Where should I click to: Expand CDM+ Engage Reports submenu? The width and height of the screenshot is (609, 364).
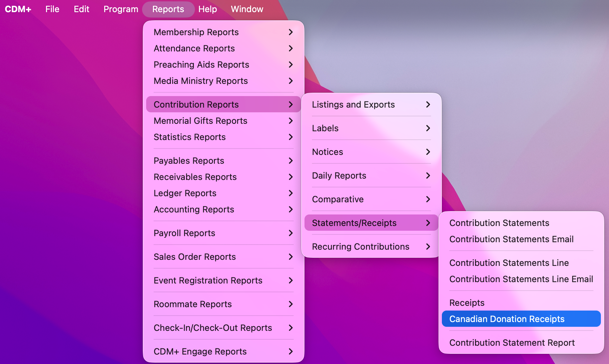pyautogui.click(x=223, y=351)
